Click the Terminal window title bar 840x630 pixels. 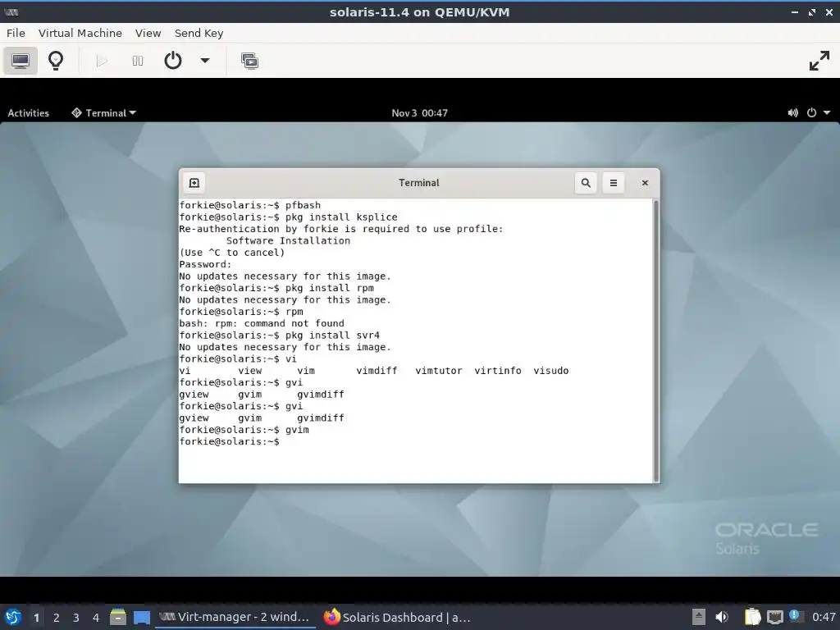(419, 183)
